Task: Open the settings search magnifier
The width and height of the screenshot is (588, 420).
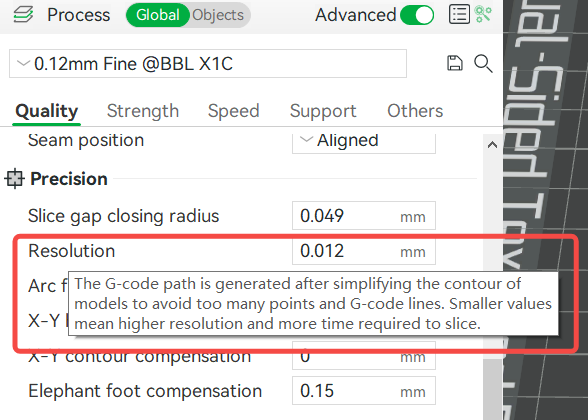Action: (483, 63)
